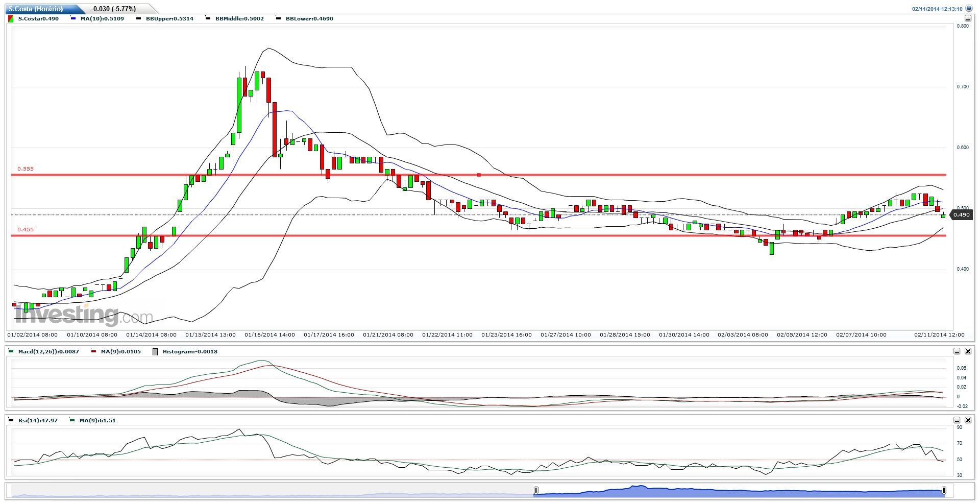The height and width of the screenshot is (504, 980).
Task: Click the MACD MA(9) red legend marker
Action: (x=93, y=351)
